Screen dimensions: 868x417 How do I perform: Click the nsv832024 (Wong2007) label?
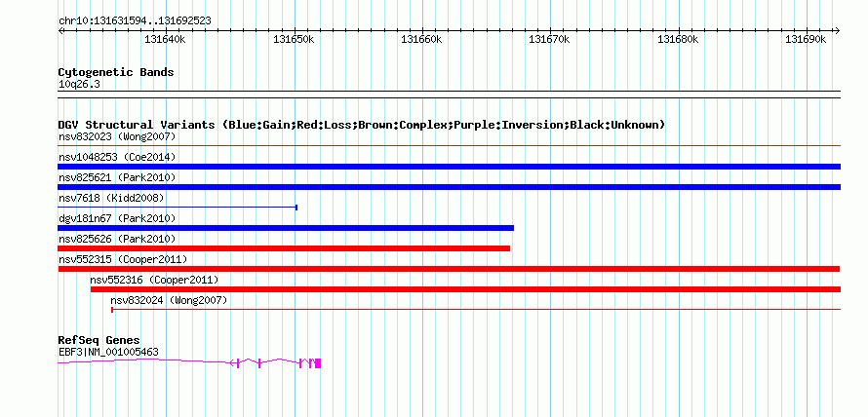pyautogui.click(x=169, y=300)
